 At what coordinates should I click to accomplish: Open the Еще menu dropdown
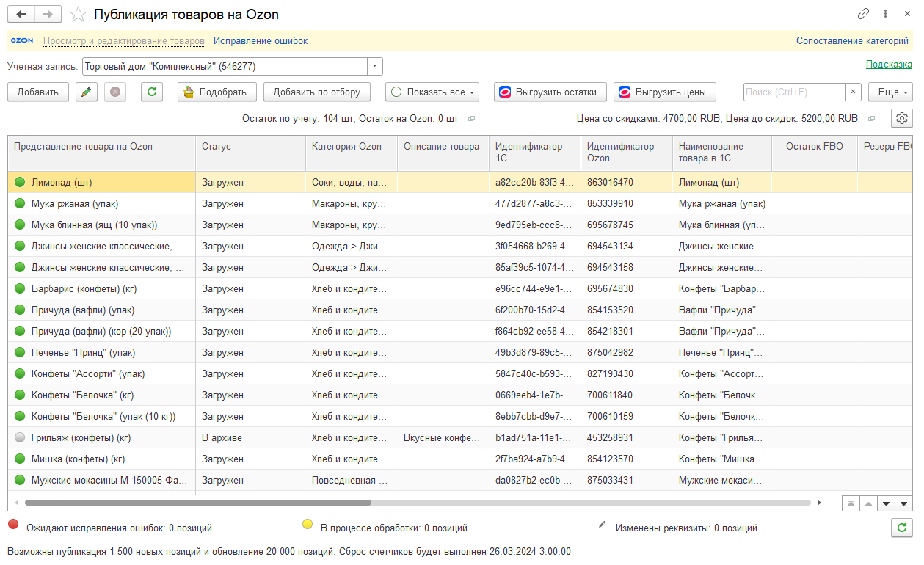tap(890, 92)
